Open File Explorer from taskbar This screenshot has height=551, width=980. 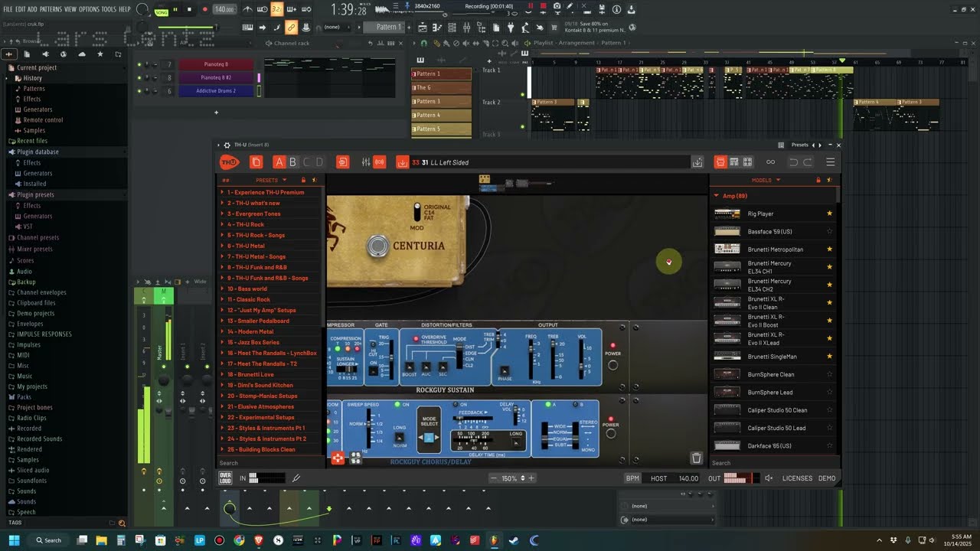pyautogui.click(x=101, y=540)
